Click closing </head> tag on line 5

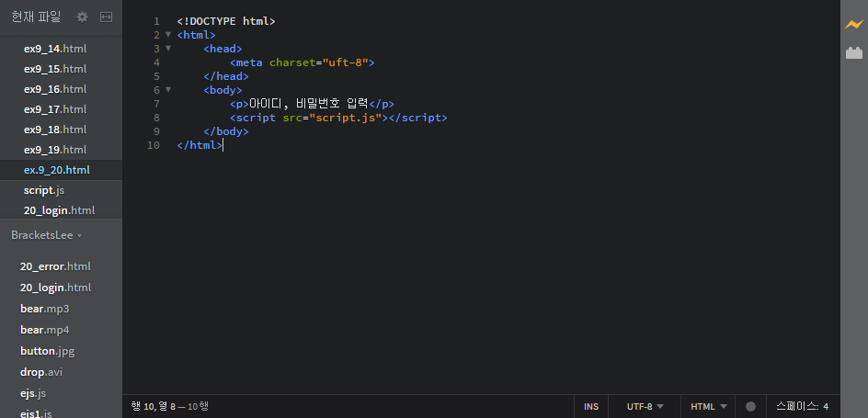click(x=226, y=75)
